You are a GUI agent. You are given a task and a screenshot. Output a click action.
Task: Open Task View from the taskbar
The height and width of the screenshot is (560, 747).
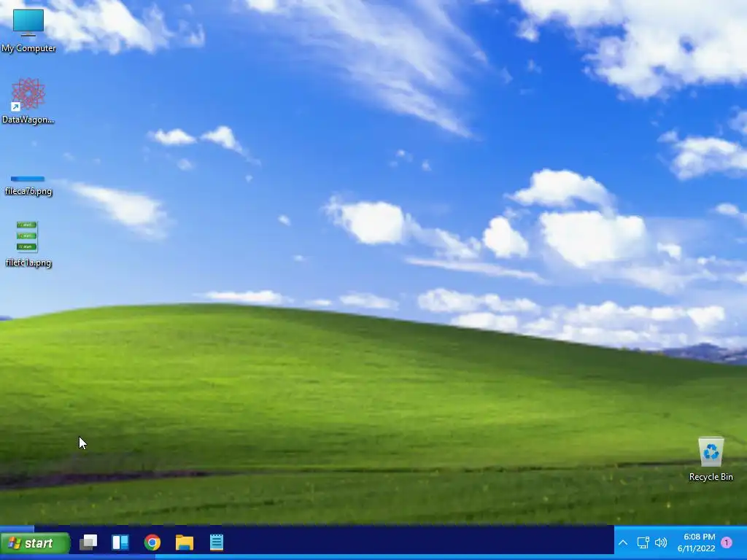(88, 542)
